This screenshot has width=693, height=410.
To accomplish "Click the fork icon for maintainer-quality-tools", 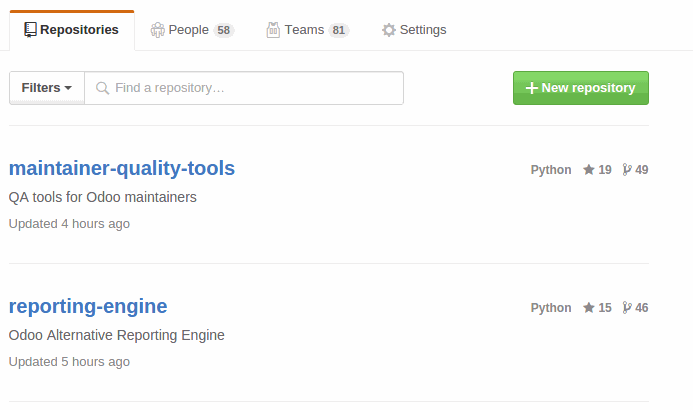I will click(627, 170).
